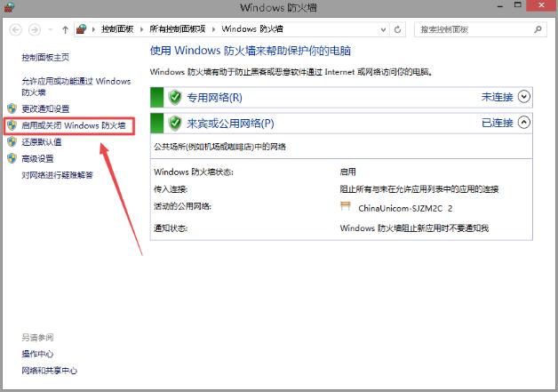The height and width of the screenshot is (392, 558).
Task: Open 启用或关闭 Windows 防火墙 link
Action: [74, 125]
